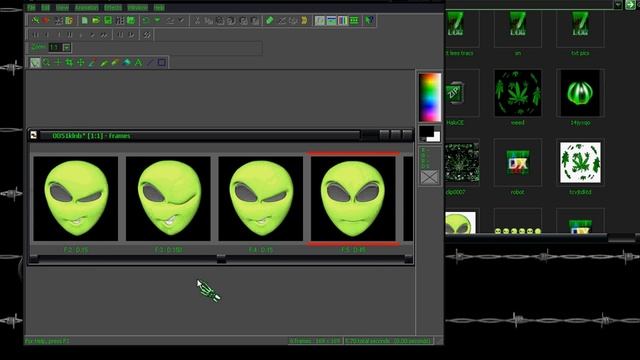
Task: Open the white-background leaf thumbnail in browser
Action: 580,162
